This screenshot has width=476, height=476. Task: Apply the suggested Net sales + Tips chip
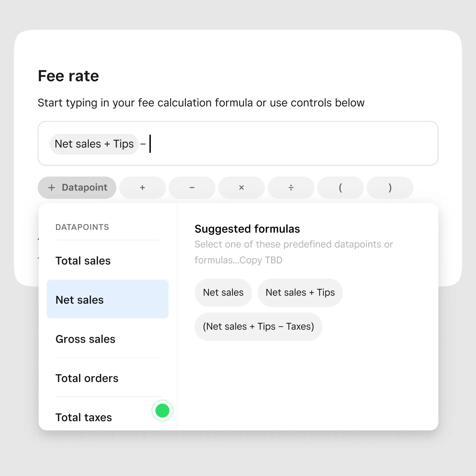coord(300,293)
